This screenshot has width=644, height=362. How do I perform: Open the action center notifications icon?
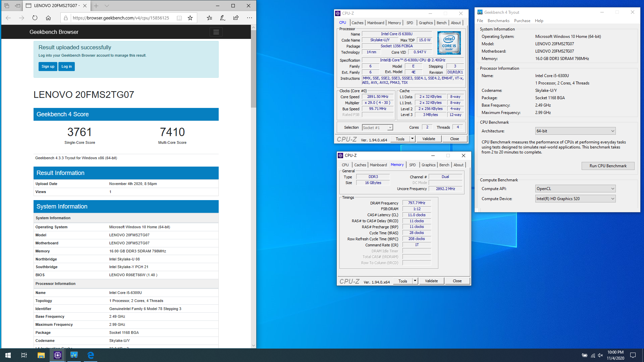pyautogui.click(x=633, y=355)
